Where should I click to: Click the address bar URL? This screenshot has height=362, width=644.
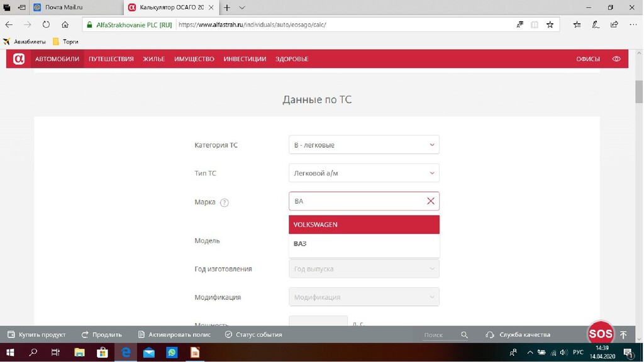pyautogui.click(x=252, y=25)
